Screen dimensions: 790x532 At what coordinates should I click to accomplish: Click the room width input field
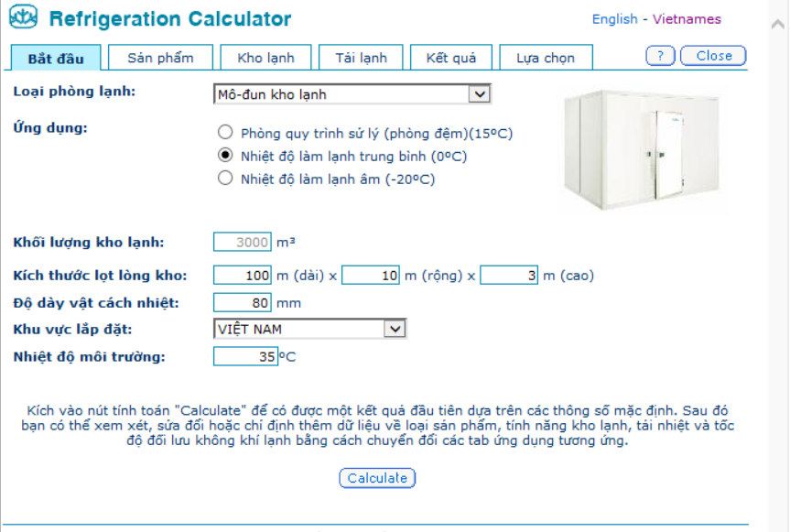pyautogui.click(x=371, y=275)
